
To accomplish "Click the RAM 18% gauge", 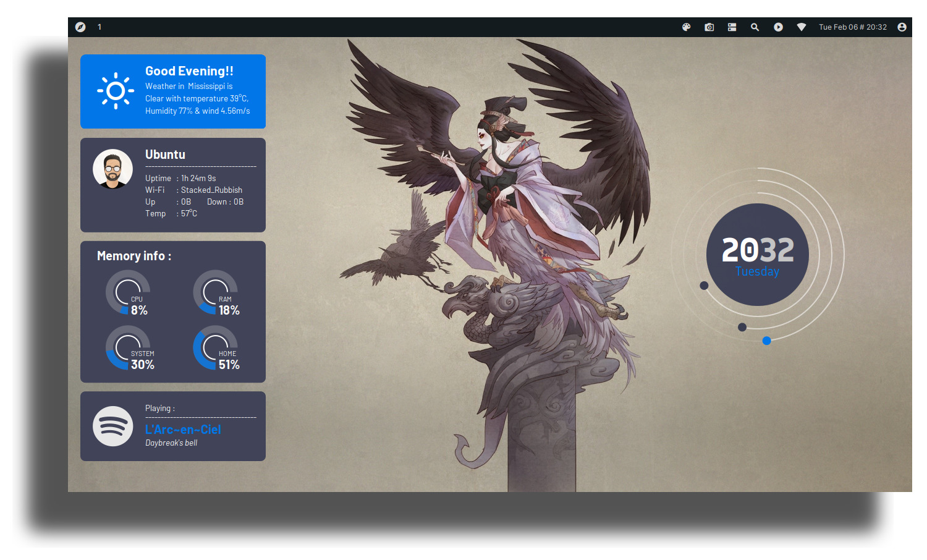I will tap(216, 293).
